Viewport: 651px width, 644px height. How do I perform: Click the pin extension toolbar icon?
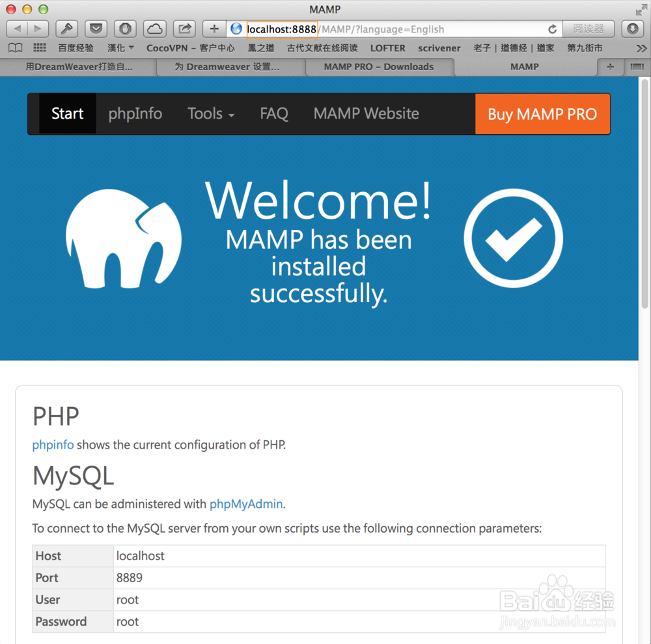click(67, 29)
